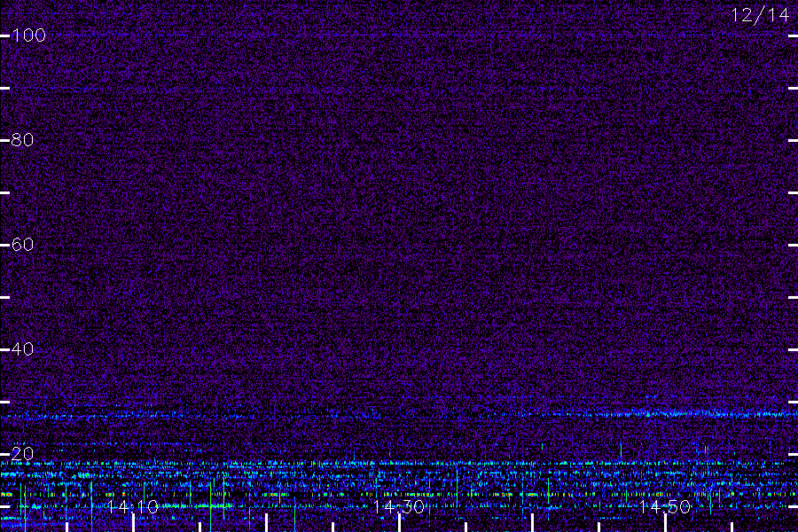798x532 pixels.
Task: Click the 20 frequency axis label
Action: coord(22,454)
